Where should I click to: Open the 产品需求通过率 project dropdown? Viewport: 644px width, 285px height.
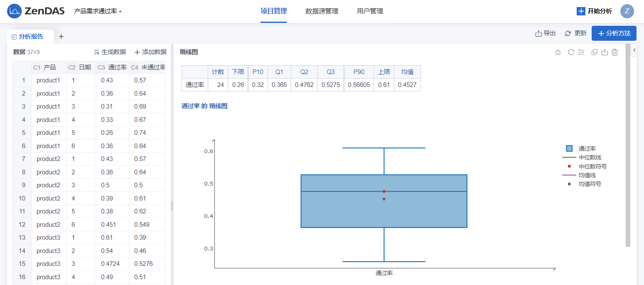(98, 12)
